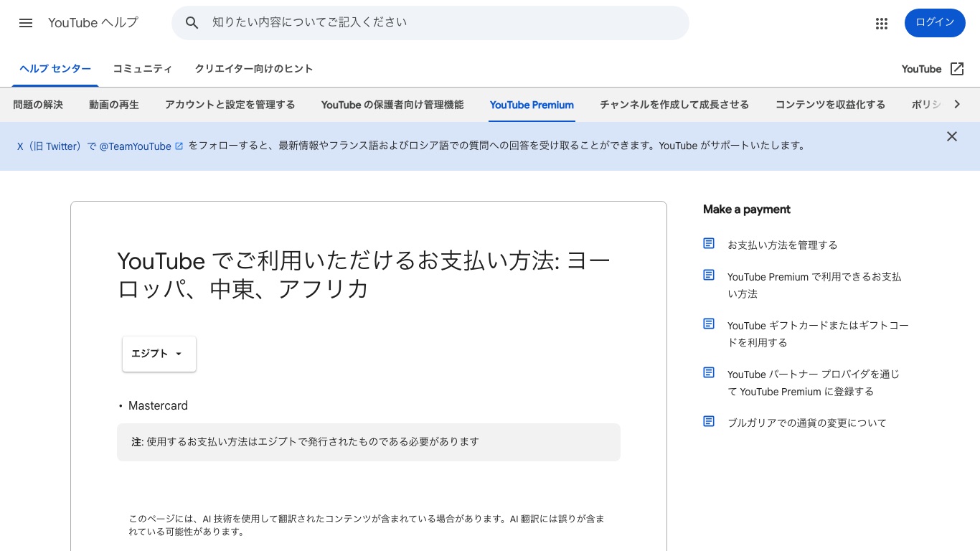Open YouTube Premium で利用できるお支払い方法 link
Image resolution: width=980 pixels, height=551 pixels.
pyautogui.click(x=814, y=286)
